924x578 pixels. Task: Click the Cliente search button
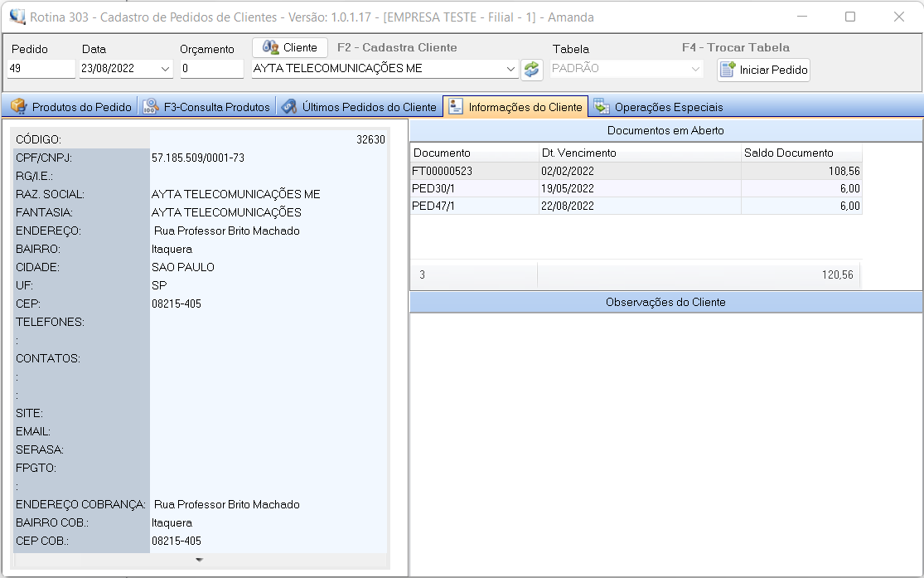[x=290, y=47]
